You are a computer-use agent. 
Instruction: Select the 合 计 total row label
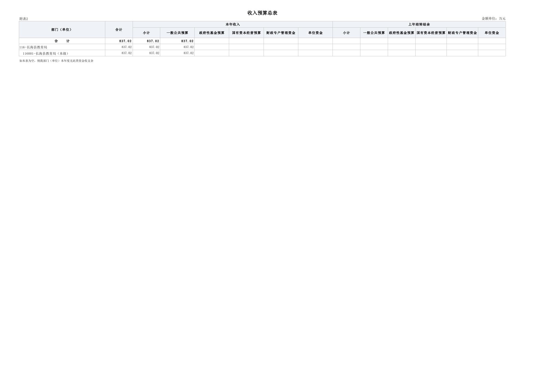click(x=62, y=41)
